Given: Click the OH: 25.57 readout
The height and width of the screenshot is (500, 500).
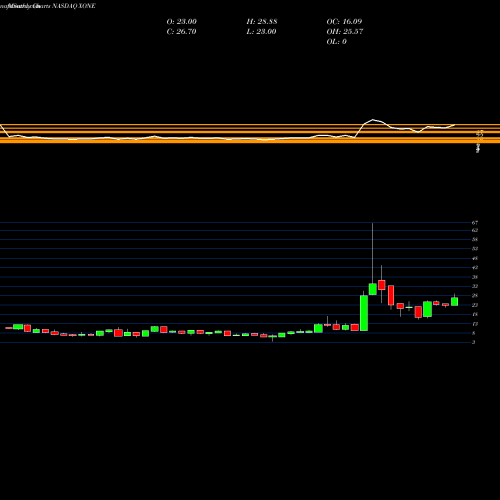Looking at the screenshot, I should 345,32.
